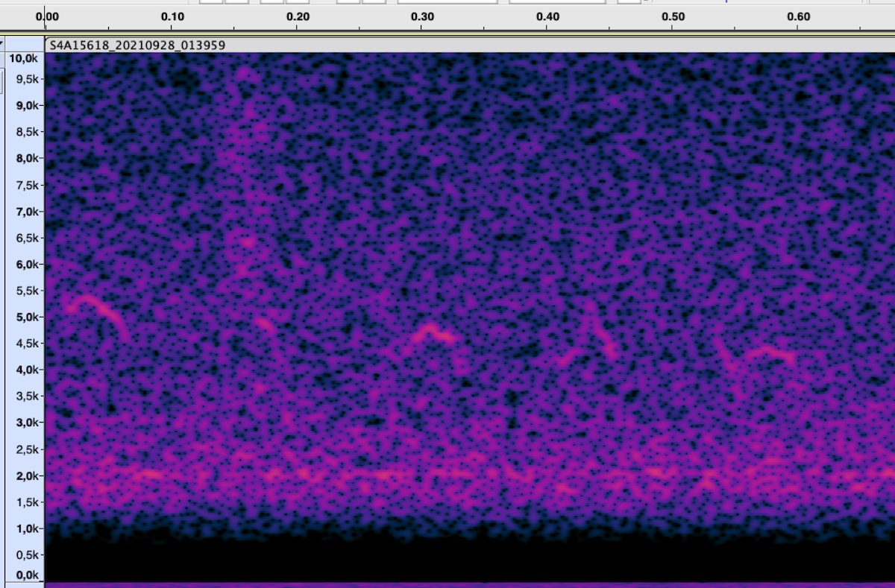Click the 0.40 mark on the timeline ruler
This screenshot has height=588, width=895.
click(548, 16)
